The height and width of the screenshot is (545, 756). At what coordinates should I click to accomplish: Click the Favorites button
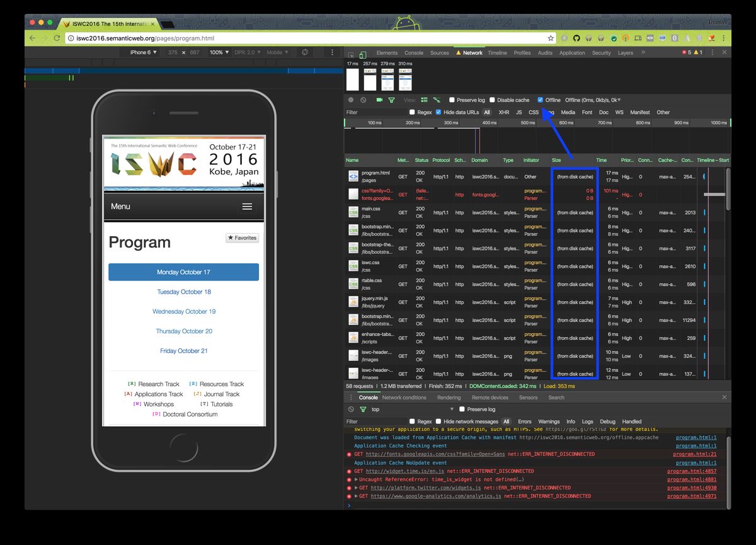coord(243,238)
